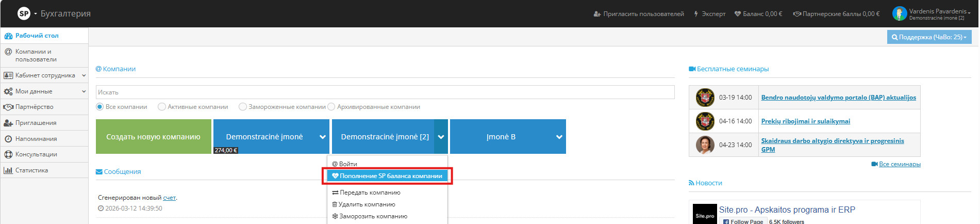Choose Передать компанию from the menu

pos(370,193)
